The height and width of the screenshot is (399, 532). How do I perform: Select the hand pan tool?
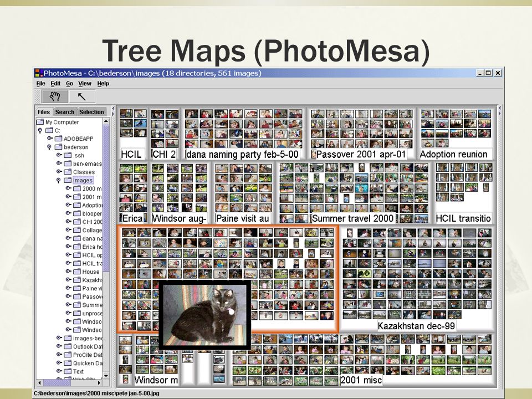[55, 96]
